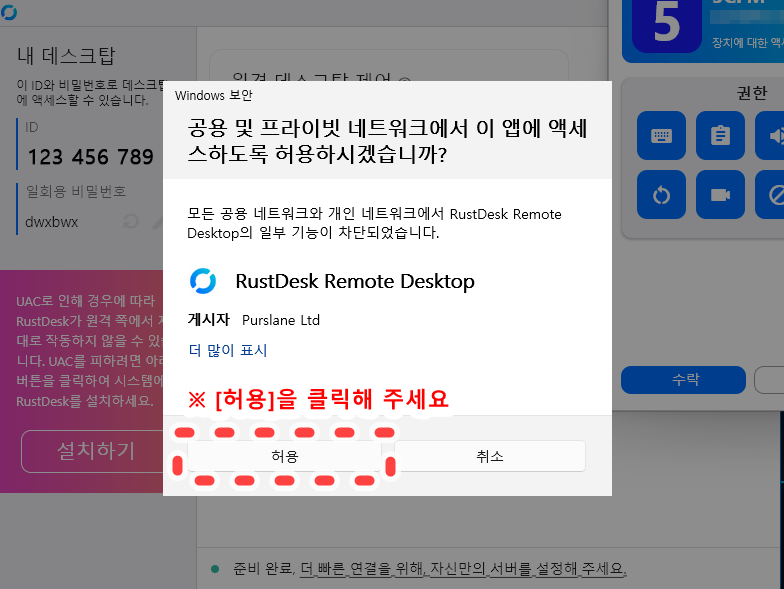Screen dimensions: 784x589
Task: Toggle restart permission icon in 권한 panel
Action: (x=661, y=194)
